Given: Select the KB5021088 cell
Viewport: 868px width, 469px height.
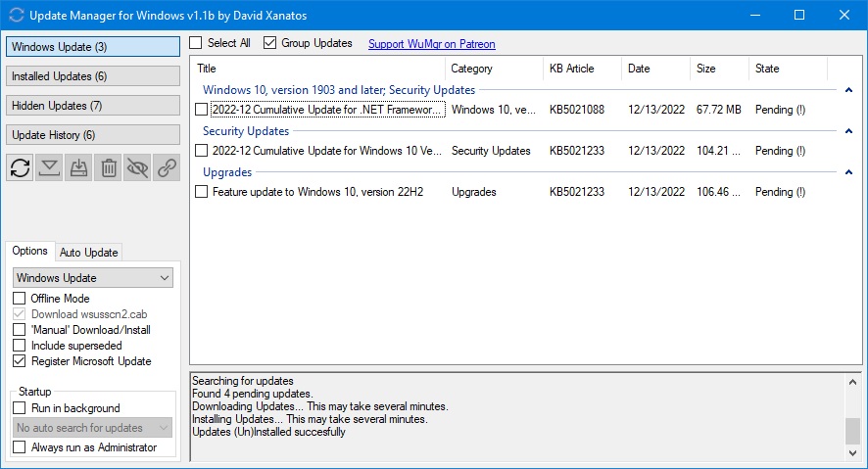Looking at the screenshot, I should (577, 110).
